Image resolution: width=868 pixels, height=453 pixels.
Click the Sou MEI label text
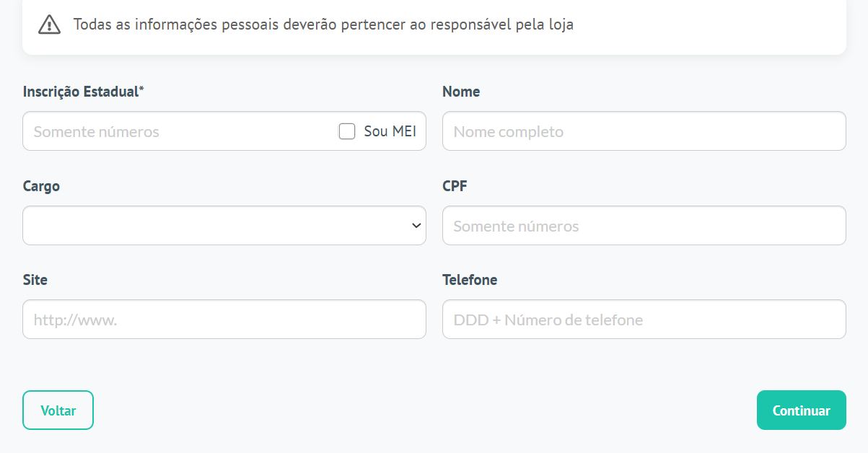point(390,131)
